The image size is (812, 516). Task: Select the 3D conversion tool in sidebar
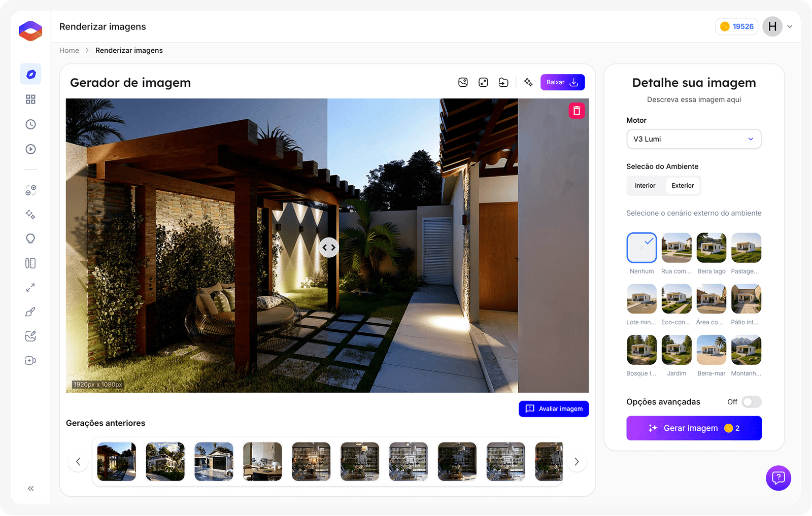click(x=30, y=190)
